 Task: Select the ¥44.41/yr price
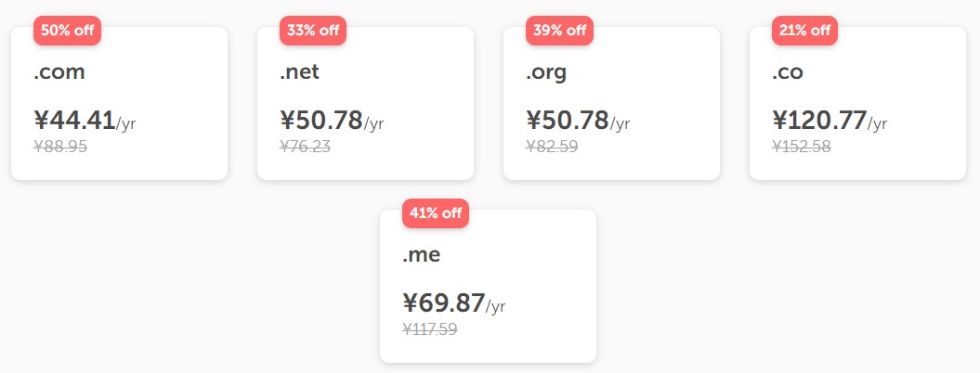pos(78,121)
